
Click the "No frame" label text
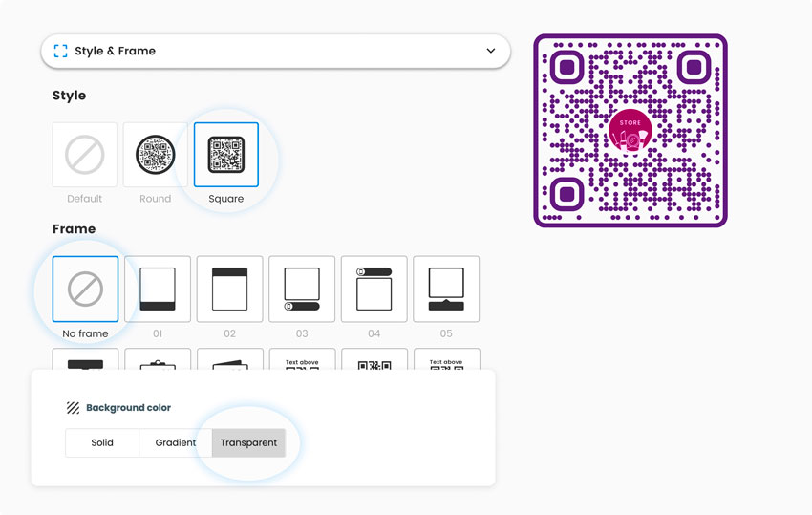85,333
